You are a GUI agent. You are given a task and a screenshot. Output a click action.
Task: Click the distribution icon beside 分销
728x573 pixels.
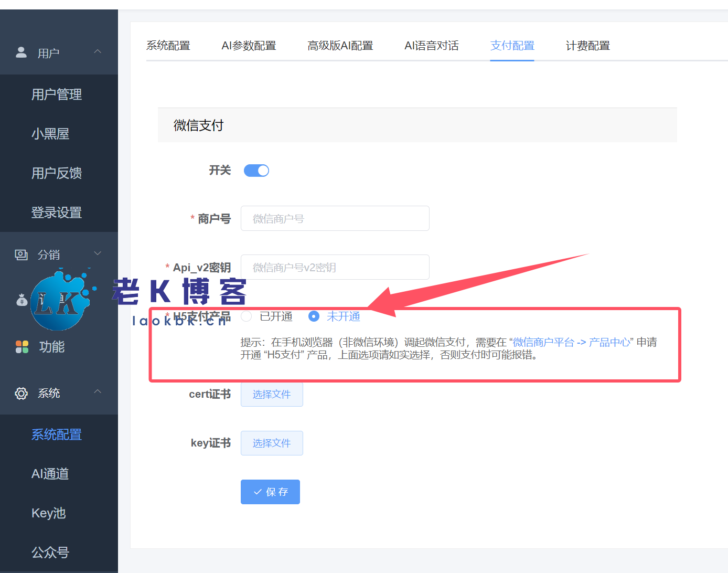[22, 255]
